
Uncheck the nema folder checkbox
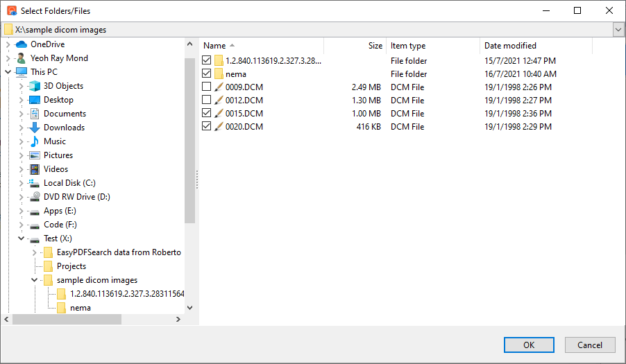tap(206, 74)
